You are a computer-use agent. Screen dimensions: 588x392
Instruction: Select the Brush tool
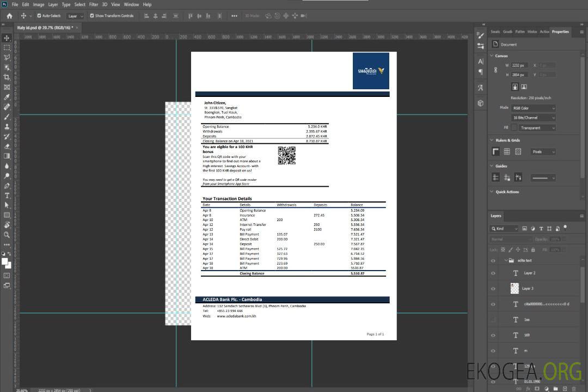coord(7,117)
